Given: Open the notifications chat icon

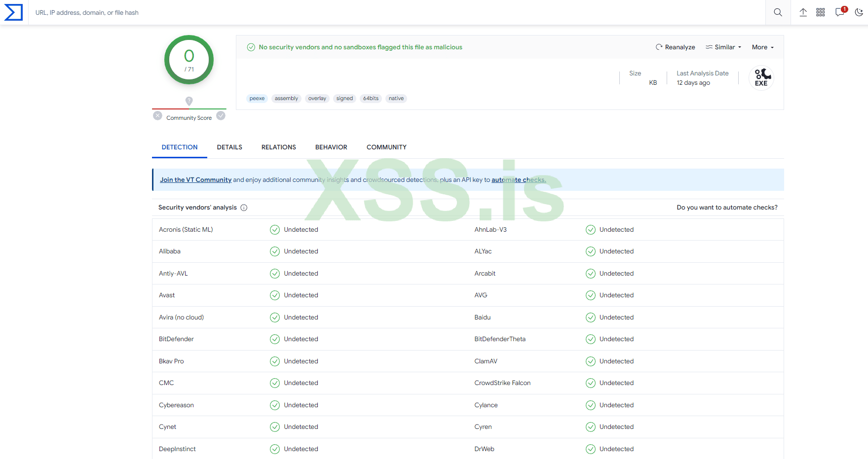Looking at the screenshot, I should coord(840,12).
